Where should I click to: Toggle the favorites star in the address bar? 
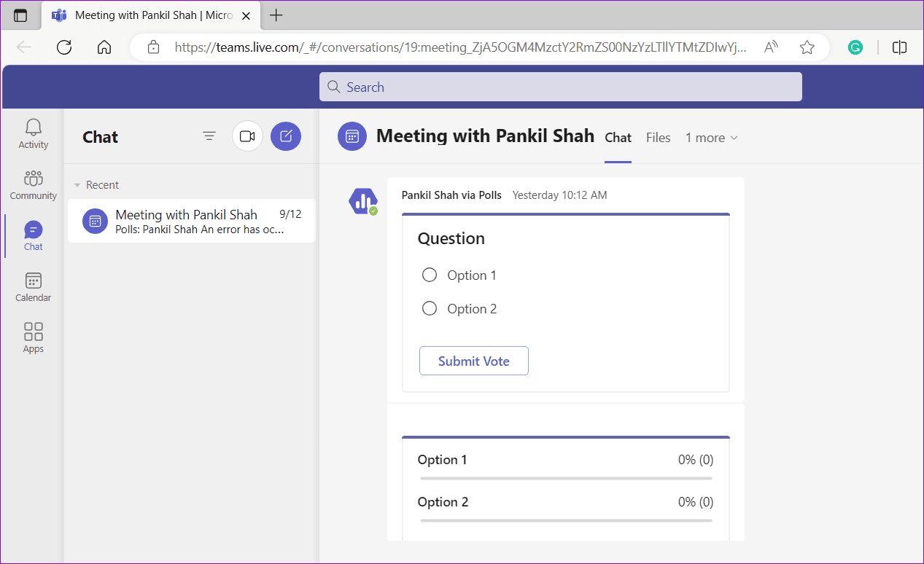807,46
